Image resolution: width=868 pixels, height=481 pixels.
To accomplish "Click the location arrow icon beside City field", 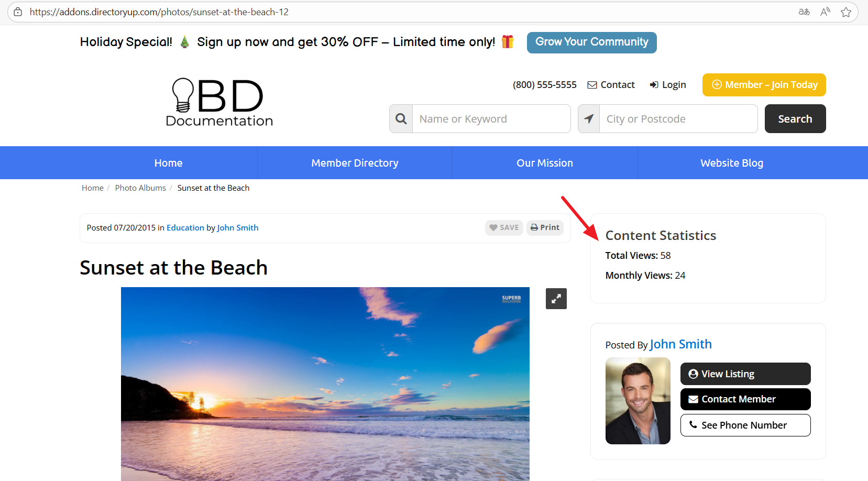I will pos(589,119).
